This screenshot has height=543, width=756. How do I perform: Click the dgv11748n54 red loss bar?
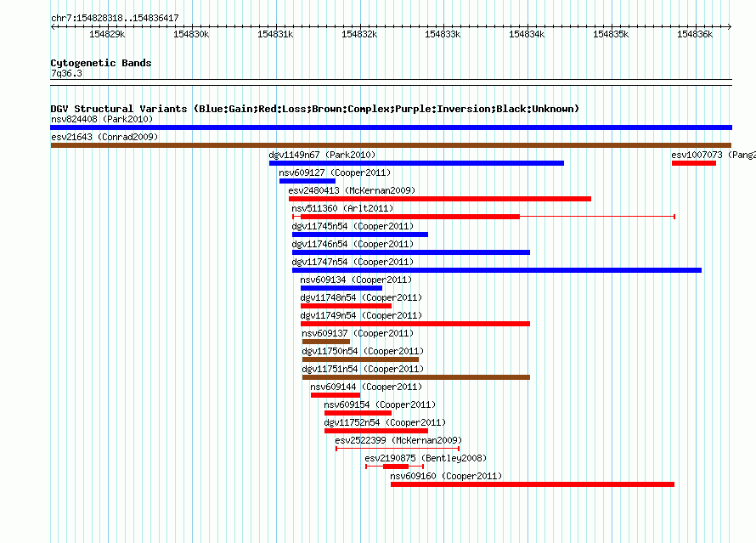[346, 306]
